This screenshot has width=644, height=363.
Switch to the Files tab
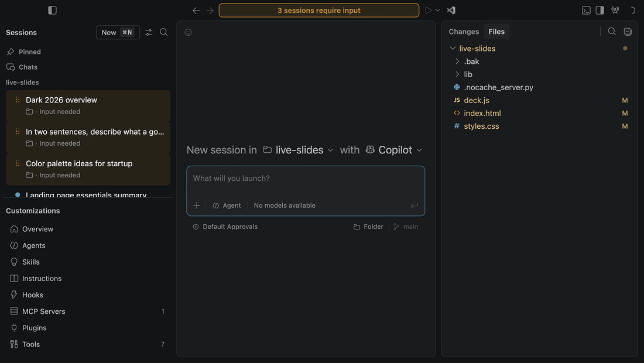(x=496, y=32)
